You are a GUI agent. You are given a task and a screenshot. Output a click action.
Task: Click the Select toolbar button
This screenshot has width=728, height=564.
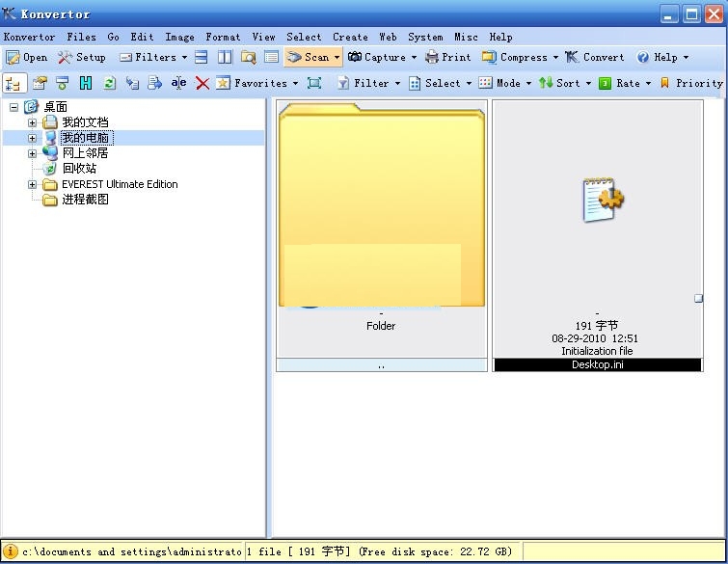(435, 84)
